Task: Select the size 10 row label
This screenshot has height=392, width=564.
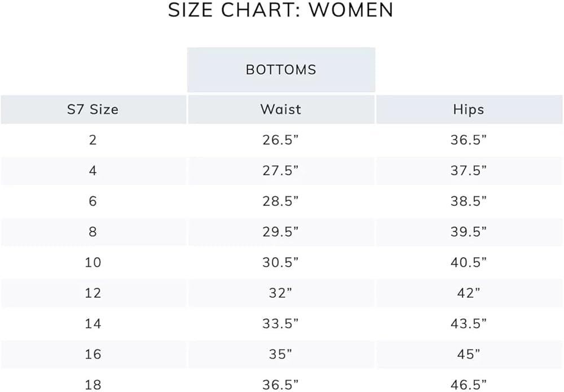Action: (x=92, y=262)
